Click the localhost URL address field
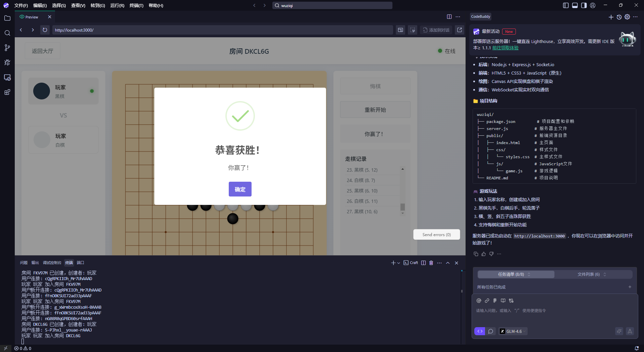This screenshot has height=352, width=644. point(221,30)
